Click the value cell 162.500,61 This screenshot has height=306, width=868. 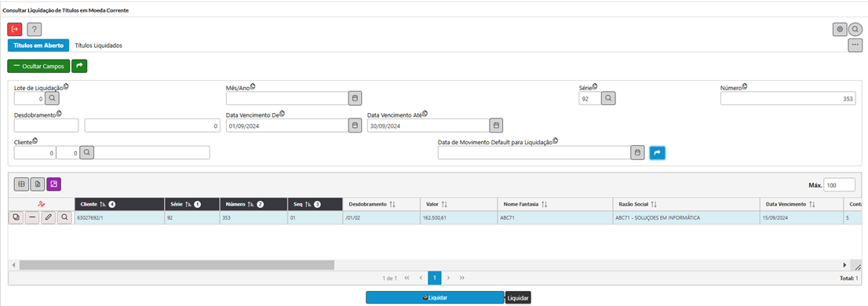point(458,218)
